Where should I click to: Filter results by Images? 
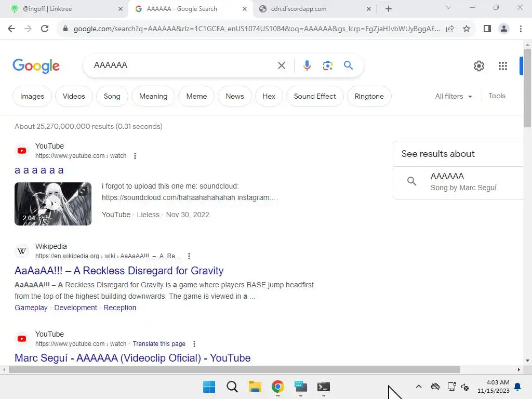32,96
